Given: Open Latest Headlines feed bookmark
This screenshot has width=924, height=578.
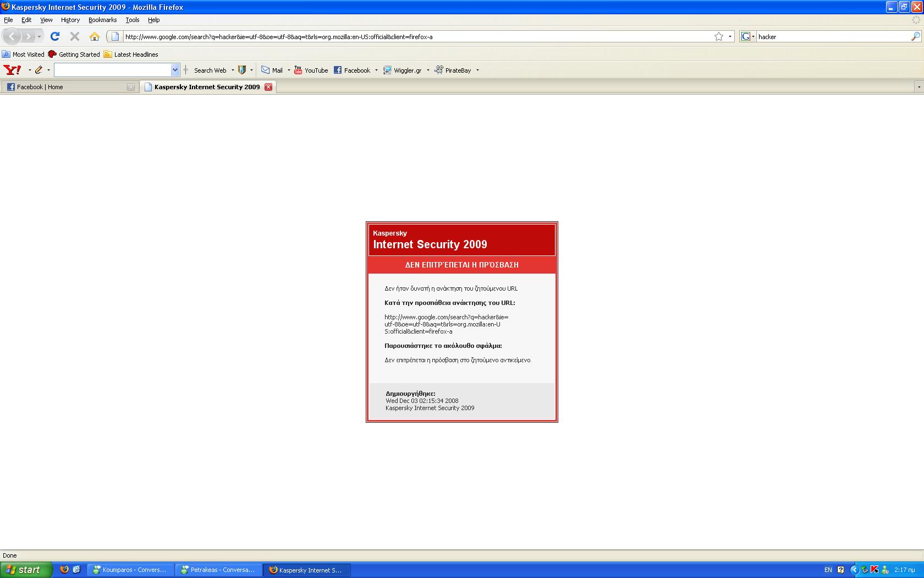Looking at the screenshot, I should click(x=131, y=54).
